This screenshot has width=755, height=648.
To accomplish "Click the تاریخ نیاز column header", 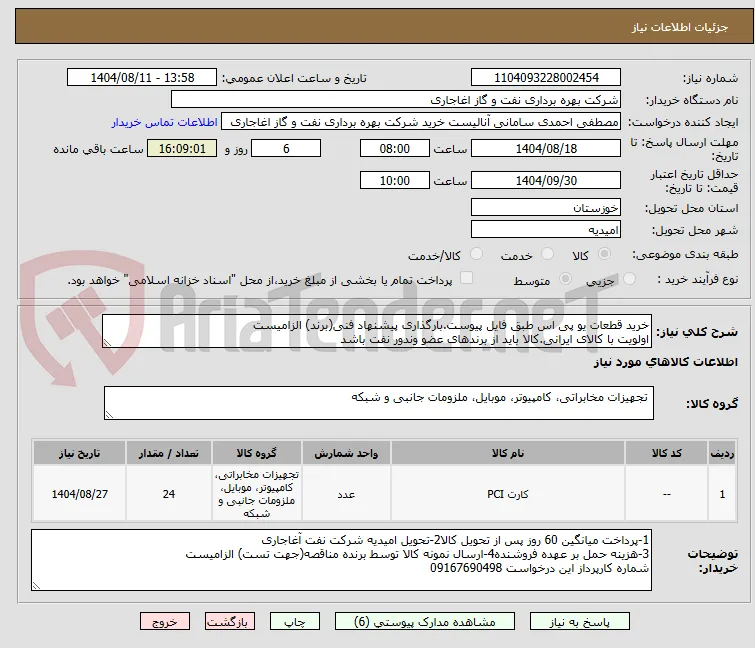I will click(x=79, y=453).
